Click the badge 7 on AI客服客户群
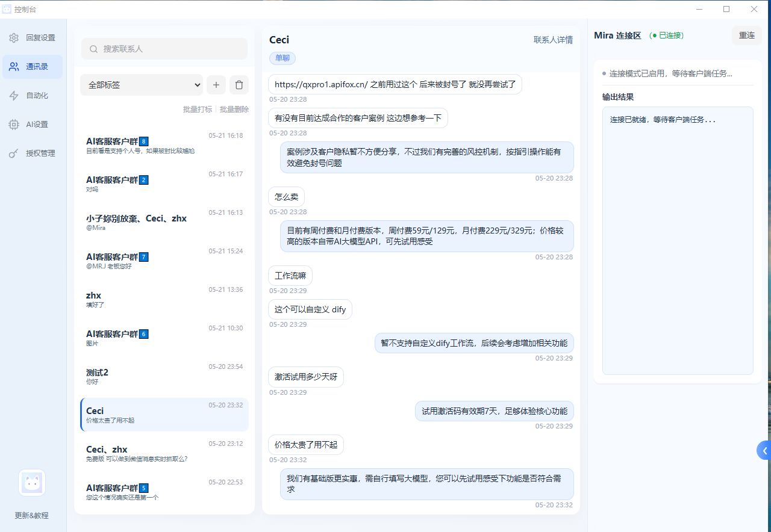The image size is (771, 532). pos(144,257)
